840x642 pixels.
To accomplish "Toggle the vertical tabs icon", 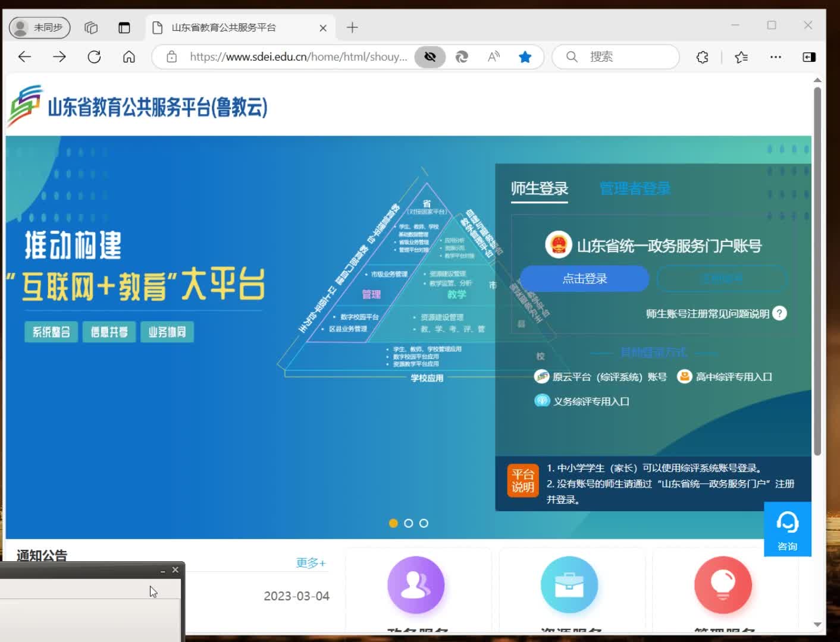I will 124,27.
